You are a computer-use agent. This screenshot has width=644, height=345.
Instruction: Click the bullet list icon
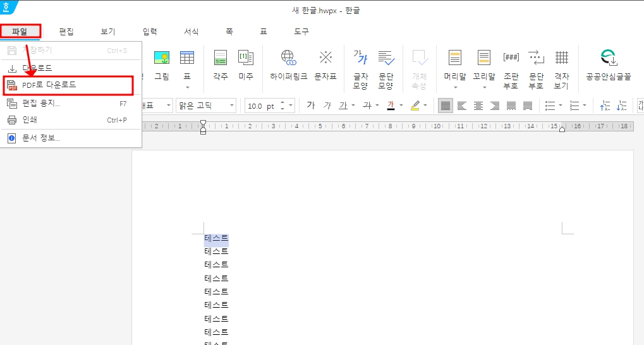(550, 106)
